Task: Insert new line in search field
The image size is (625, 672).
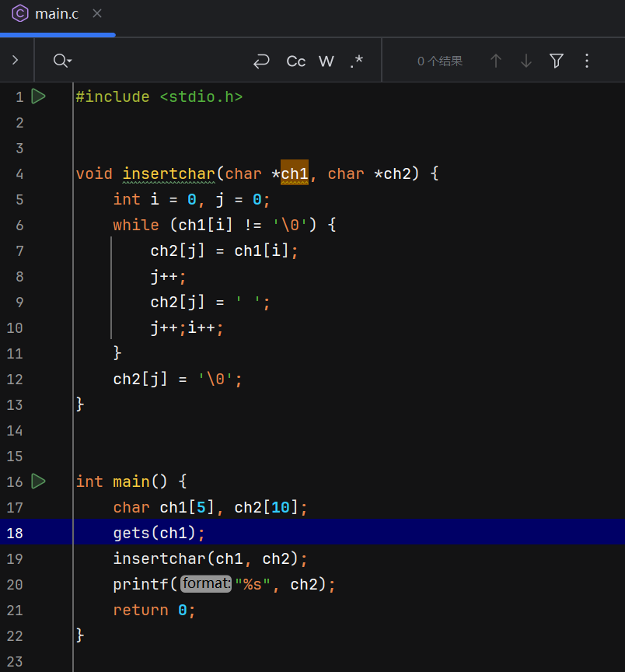Action: tap(261, 61)
